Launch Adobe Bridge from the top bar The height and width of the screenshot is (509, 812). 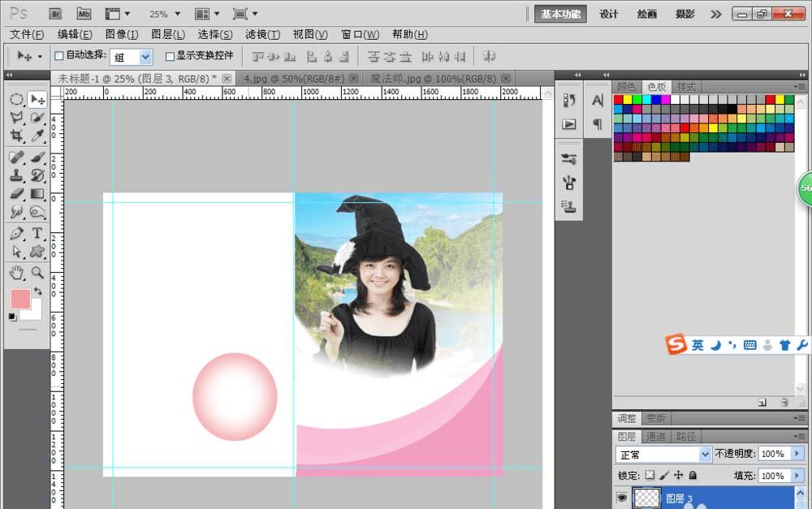56,14
